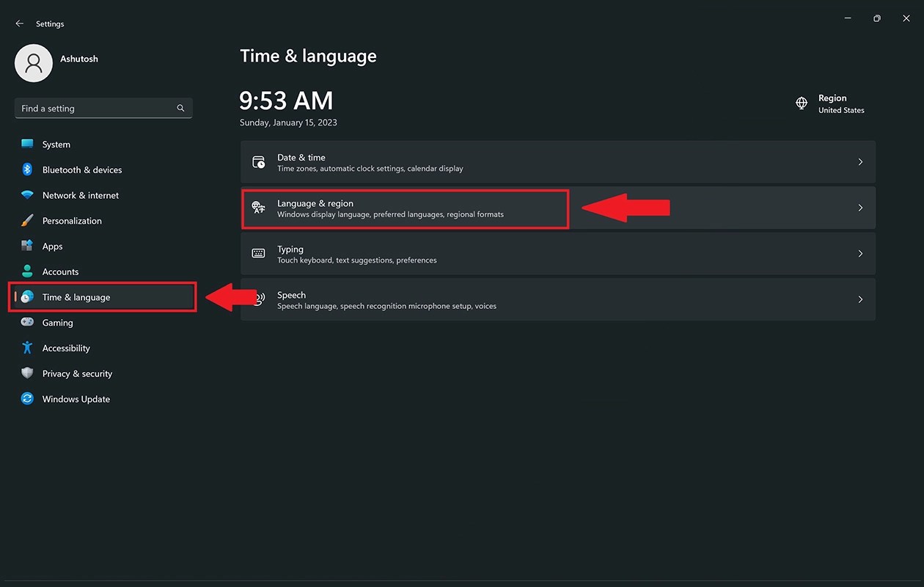Open Bluetooth & devices category

click(x=103, y=169)
